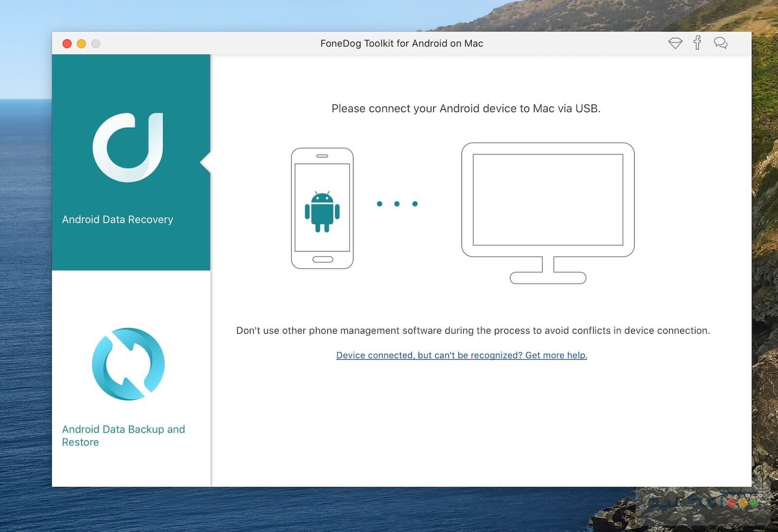Click the green zoom button on the window
This screenshot has height=532, width=778.
click(94, 43)
